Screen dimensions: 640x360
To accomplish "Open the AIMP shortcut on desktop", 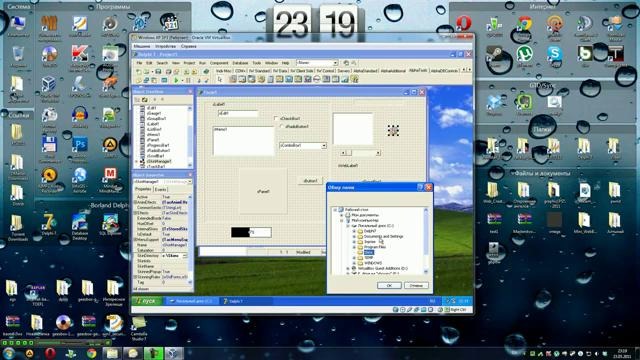I will pos(110,145).
